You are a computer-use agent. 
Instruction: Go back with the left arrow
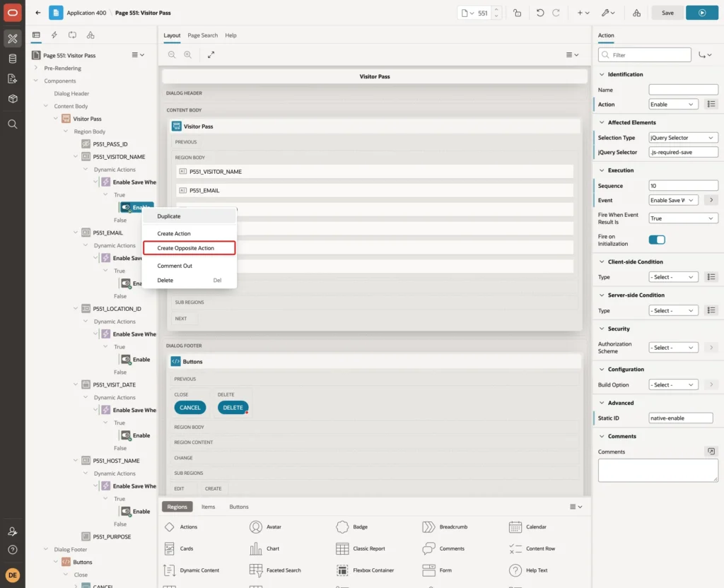pos(38,13)
